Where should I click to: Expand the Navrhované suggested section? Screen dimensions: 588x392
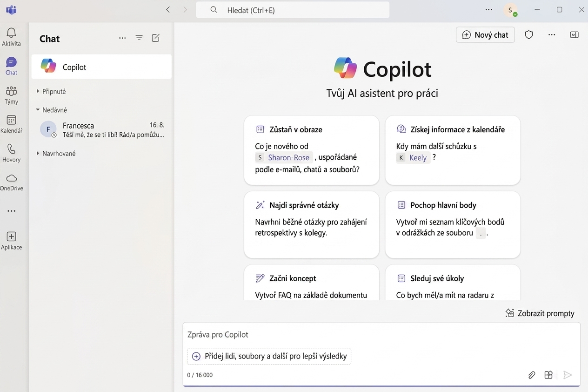(56, 153)
